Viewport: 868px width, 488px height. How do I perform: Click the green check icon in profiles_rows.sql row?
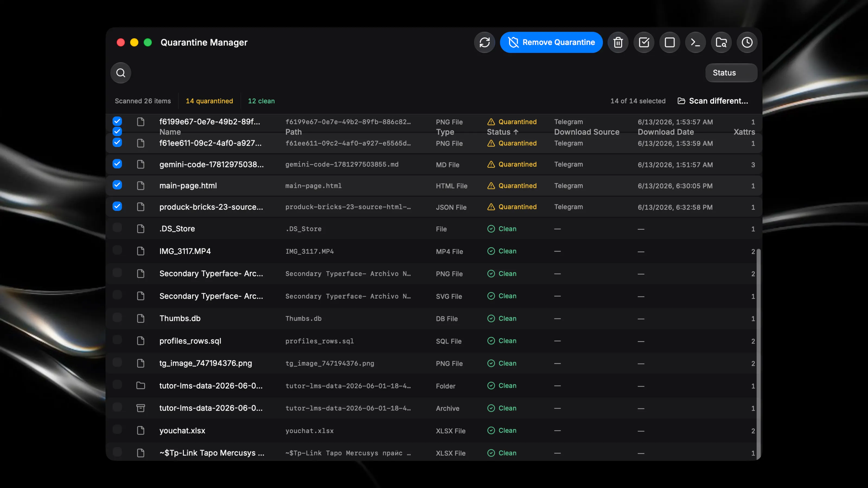(x=491, y=341)
